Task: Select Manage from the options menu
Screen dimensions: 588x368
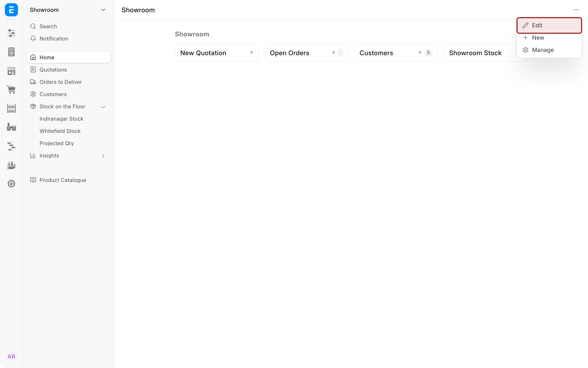Action: click(549, 50)
